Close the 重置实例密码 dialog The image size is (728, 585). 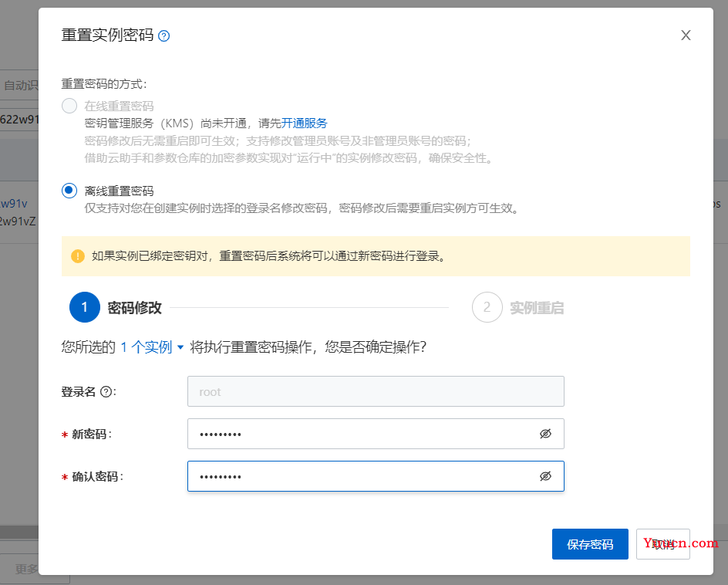point(686,36)
